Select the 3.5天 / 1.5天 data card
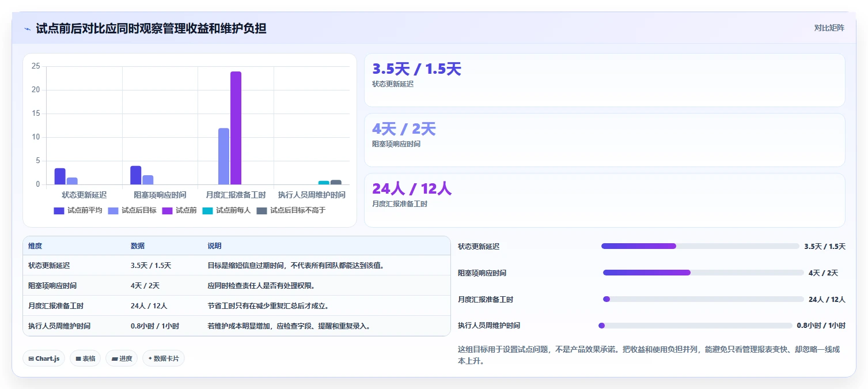868x389 pixels. click(604, 80)
